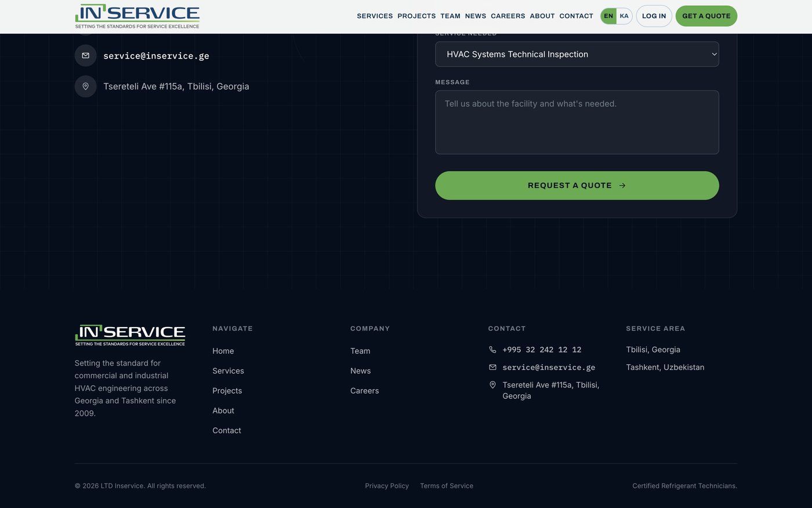Viewport: 812px width, 508px height.
Task: Go to Contact in the top navigation
Action: pos(576,16)
